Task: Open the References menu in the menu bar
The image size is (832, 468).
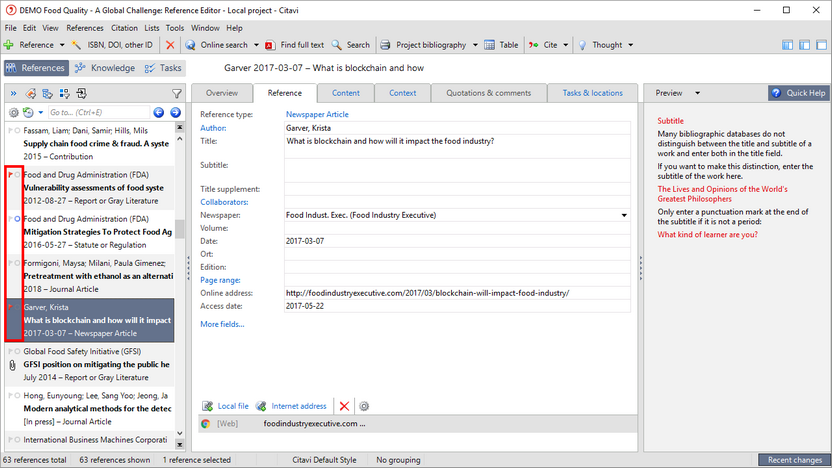Action: [x=85, y=28]
